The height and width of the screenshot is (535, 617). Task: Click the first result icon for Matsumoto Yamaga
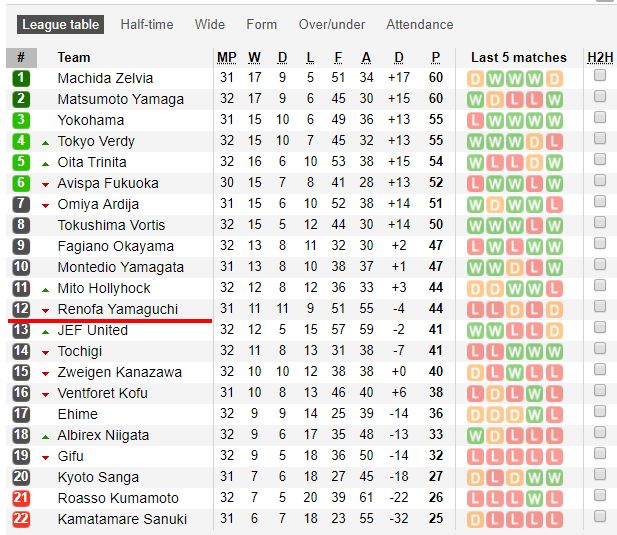pyautogui.click(x=475, y=99)
